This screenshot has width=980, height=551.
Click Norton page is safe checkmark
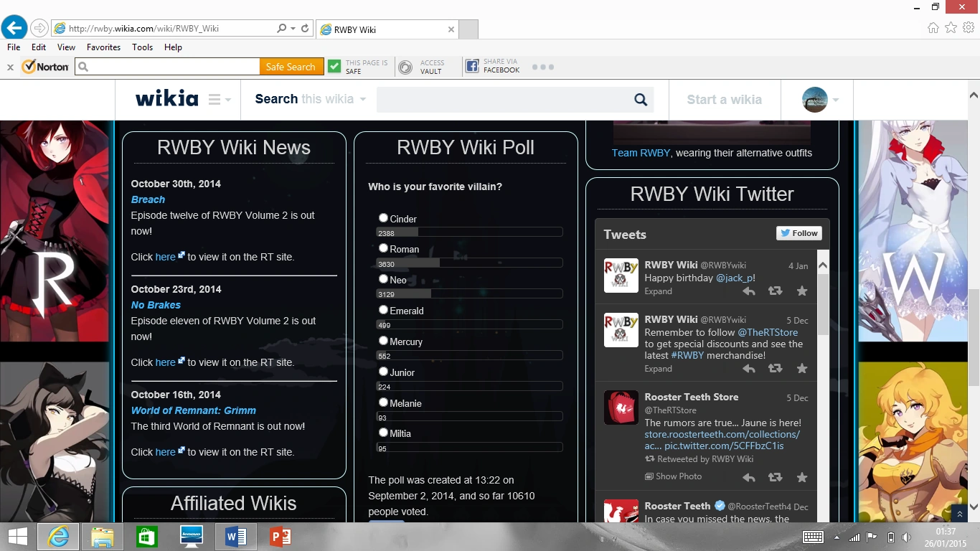point(334,67)
